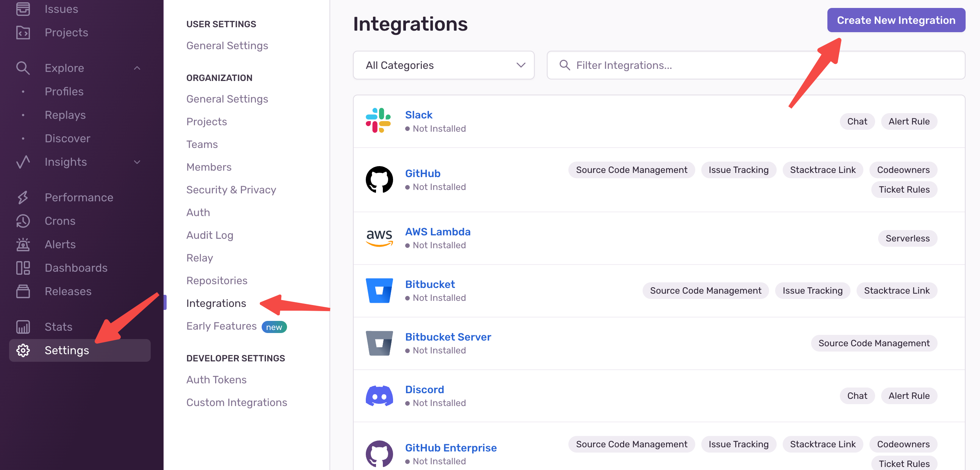Screen dimensions: 980x470
Task: Click the Alerts siren icon
Action: tap(23, 244)
